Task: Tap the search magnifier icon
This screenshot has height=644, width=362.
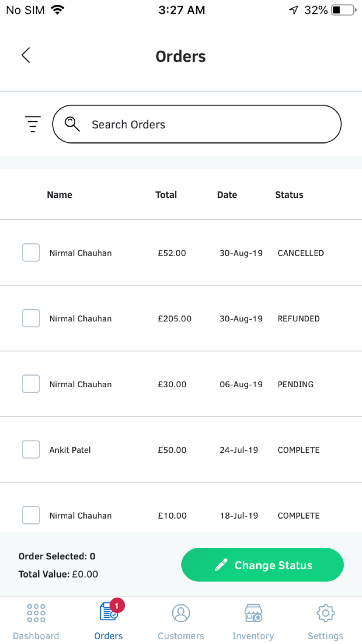Action: click(72, 124)
